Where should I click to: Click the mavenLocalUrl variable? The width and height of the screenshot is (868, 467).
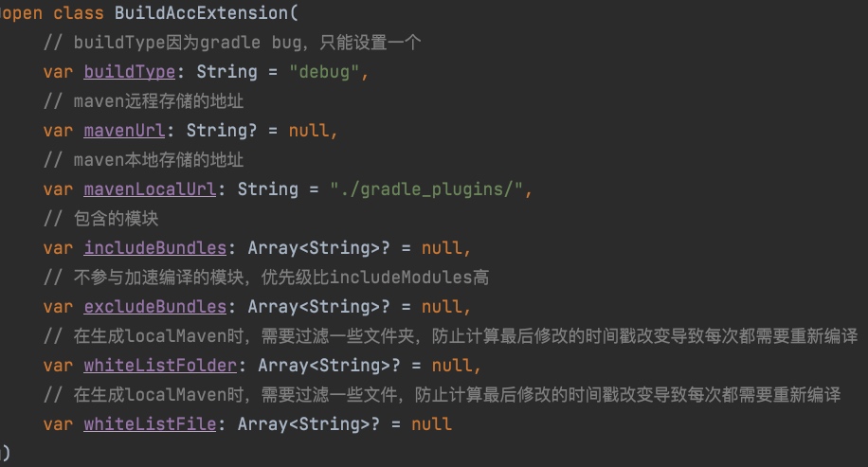150,189
